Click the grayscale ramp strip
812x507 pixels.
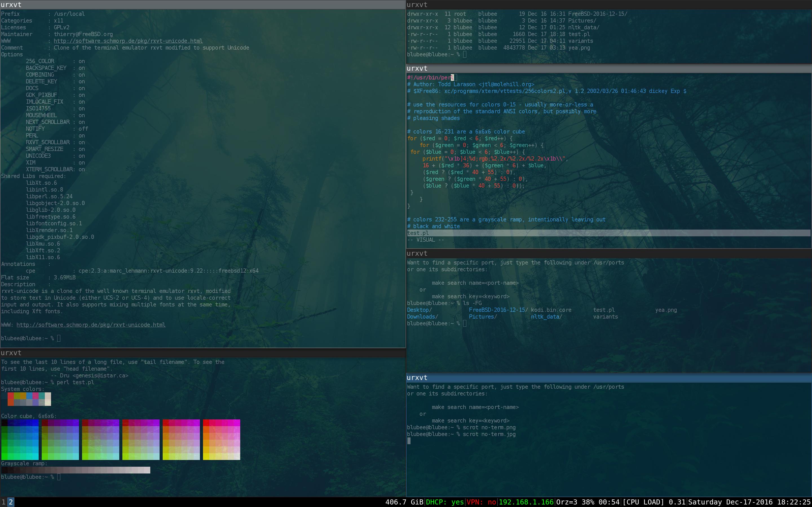click(76, 470)
